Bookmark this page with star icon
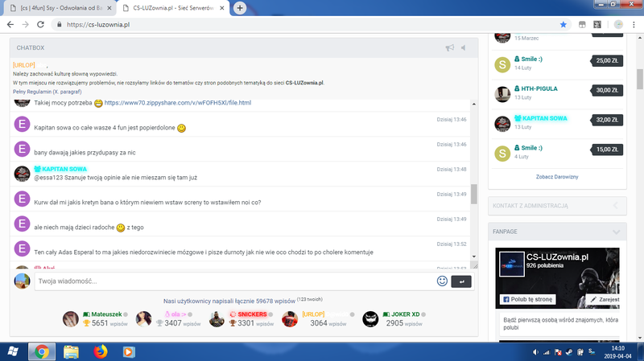Viewport: 644px width, 361px height. (x=563, y=25)
